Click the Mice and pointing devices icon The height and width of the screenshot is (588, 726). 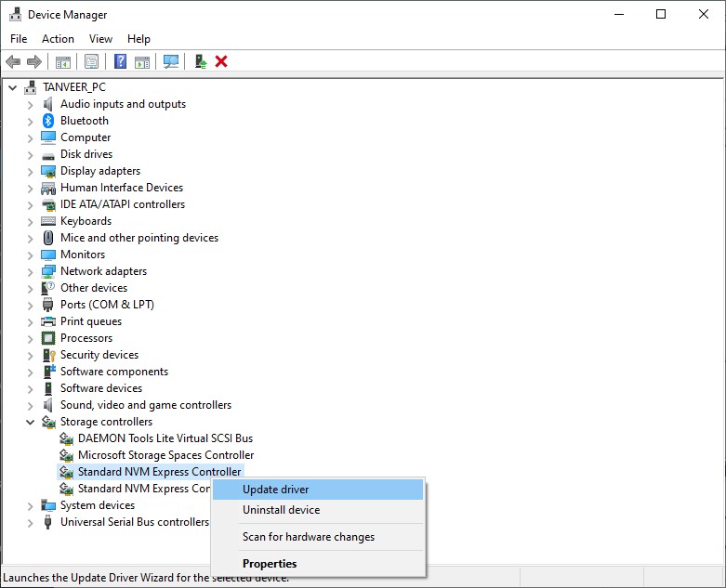[48, 238]
